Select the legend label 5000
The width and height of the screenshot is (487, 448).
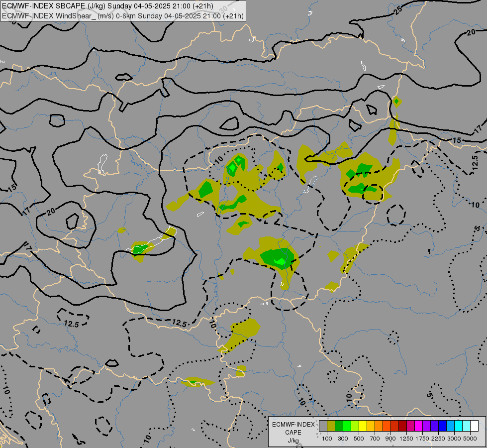coord(470,439)
